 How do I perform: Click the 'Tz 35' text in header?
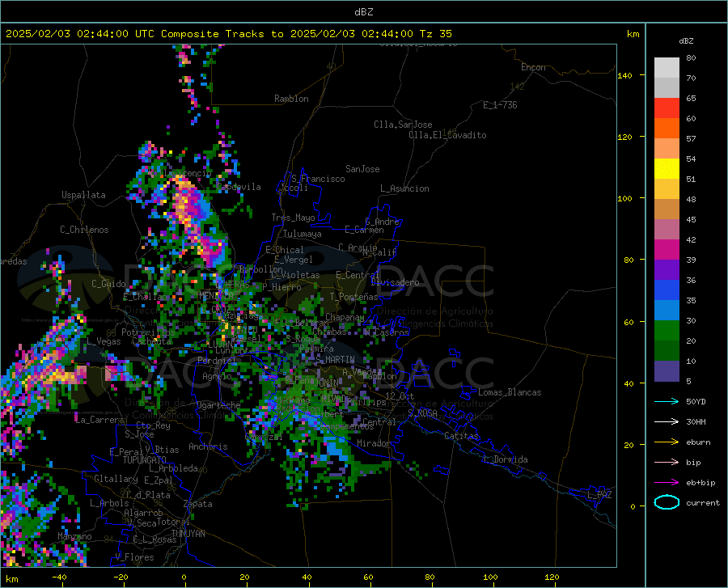pyautogui.click(x=435, y=34)
